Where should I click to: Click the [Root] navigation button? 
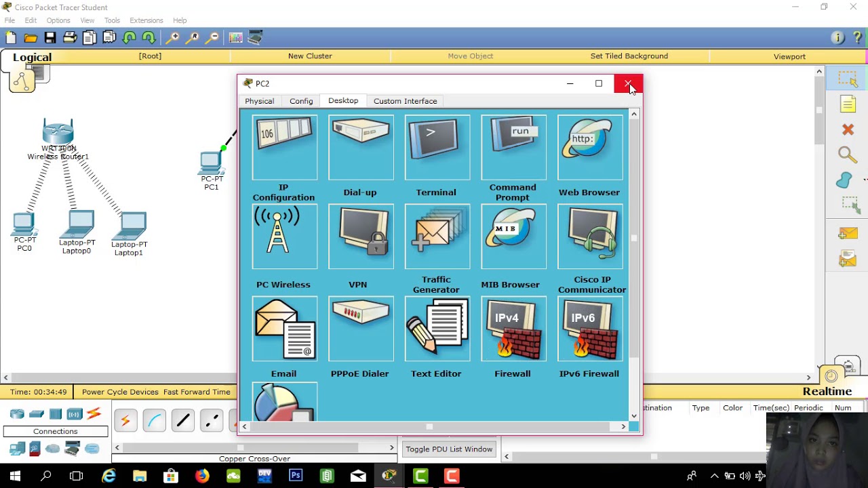pos(151,56)
